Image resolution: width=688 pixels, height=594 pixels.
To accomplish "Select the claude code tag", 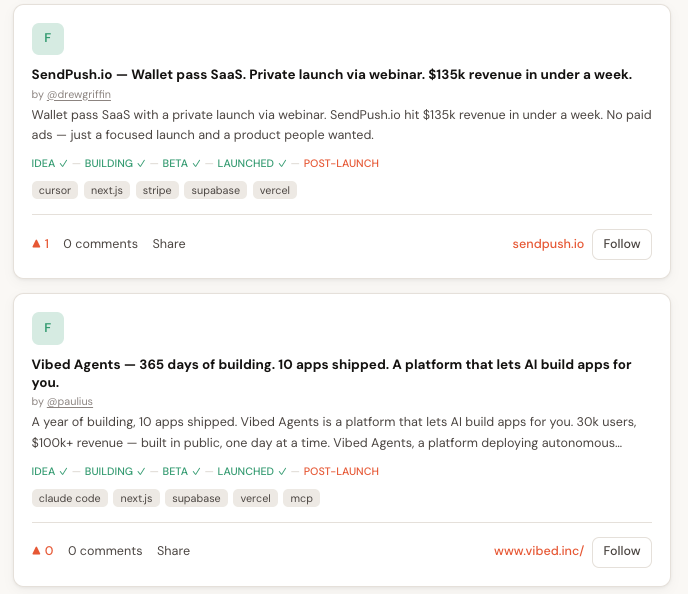I will pos(70,498).
